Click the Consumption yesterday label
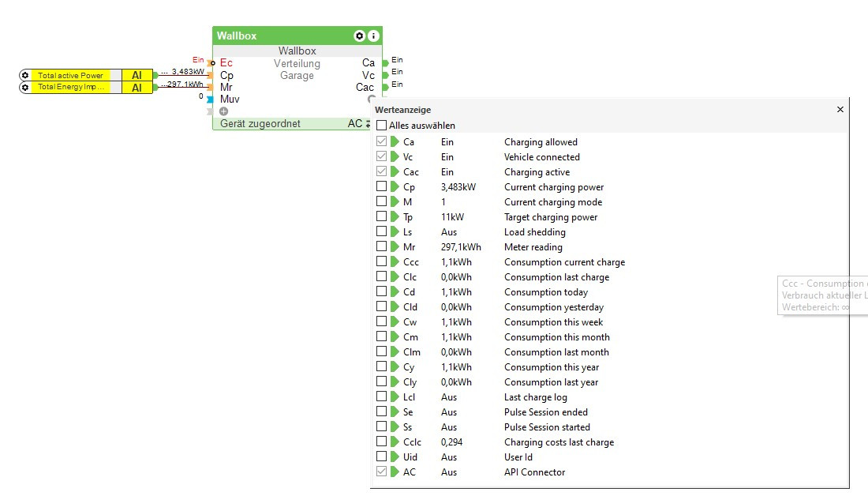Viewport: 868px width, 496px height. tap(554, 307)
